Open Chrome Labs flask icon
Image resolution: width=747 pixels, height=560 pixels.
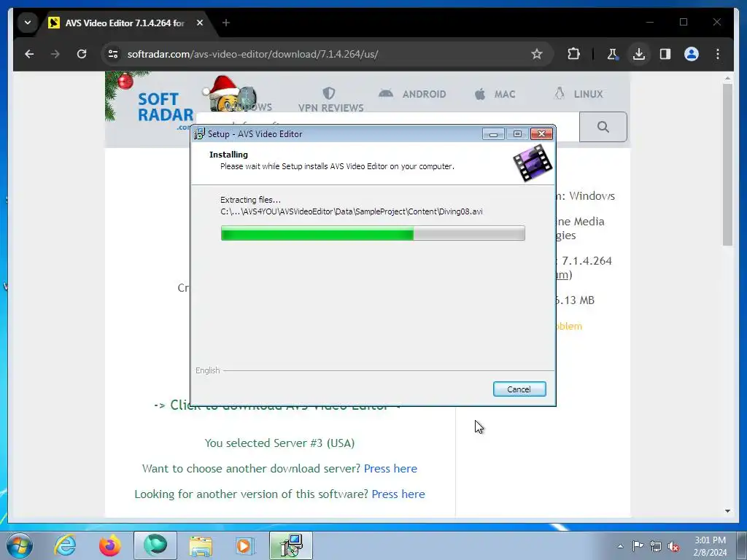pyautogui.click(x=613, y=54)
